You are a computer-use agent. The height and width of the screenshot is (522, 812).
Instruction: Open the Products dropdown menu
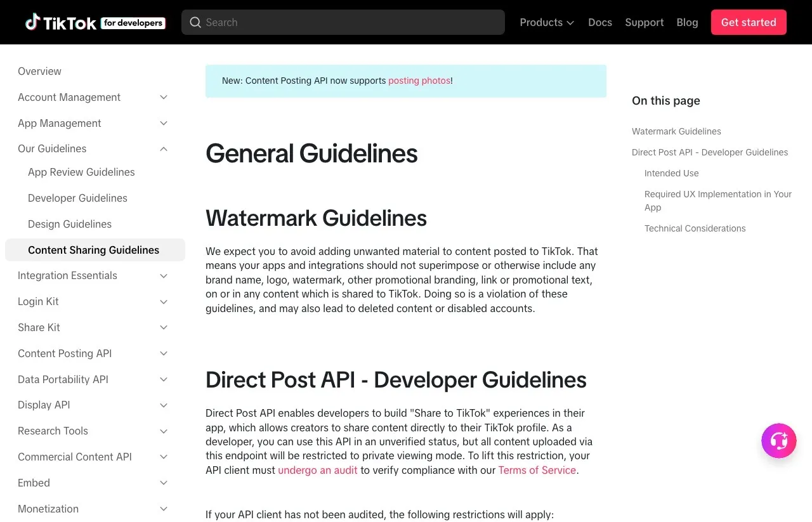(x=547, y=22)
